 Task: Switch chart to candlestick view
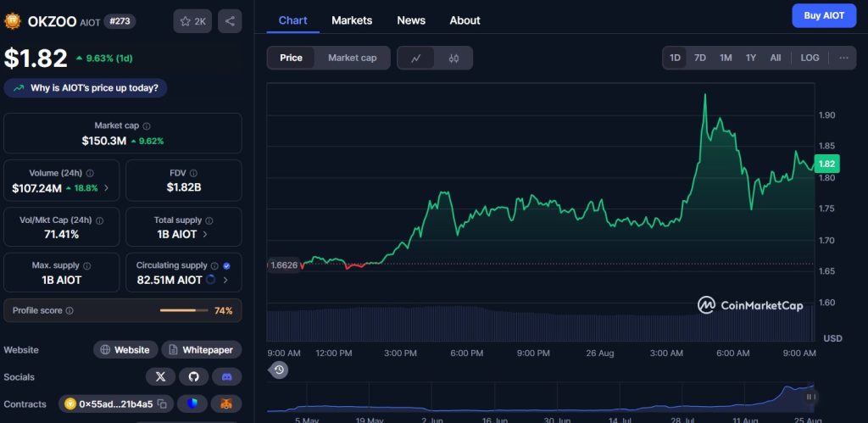[453, 58]
